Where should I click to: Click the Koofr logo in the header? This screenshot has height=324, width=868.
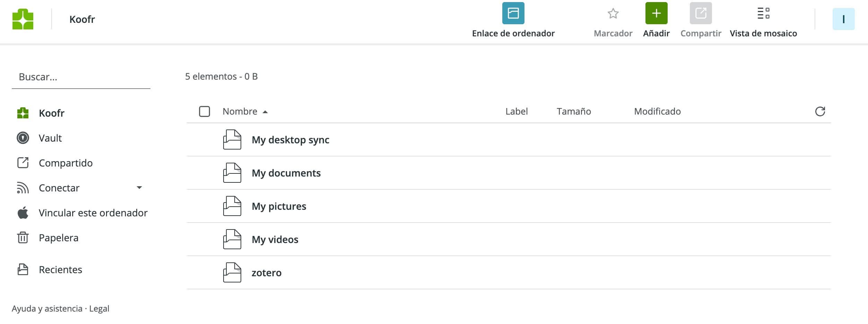pyautogui.click(x=23, y=19)
